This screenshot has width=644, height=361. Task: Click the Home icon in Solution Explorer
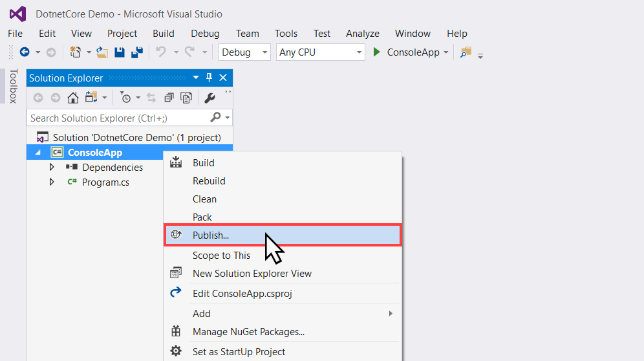(73, 98)
